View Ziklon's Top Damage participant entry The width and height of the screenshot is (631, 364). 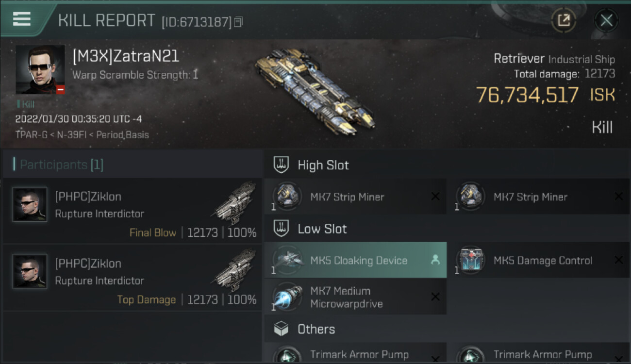(x=133, y=279)
